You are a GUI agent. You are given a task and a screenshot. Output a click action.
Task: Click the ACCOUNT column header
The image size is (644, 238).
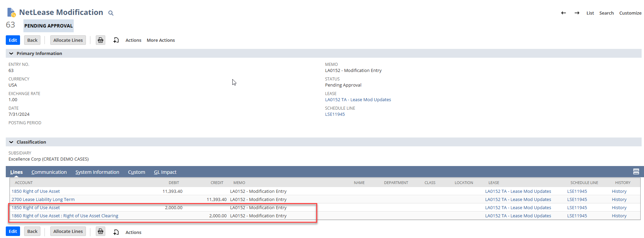pyautogui.click(x=24, y=183)
